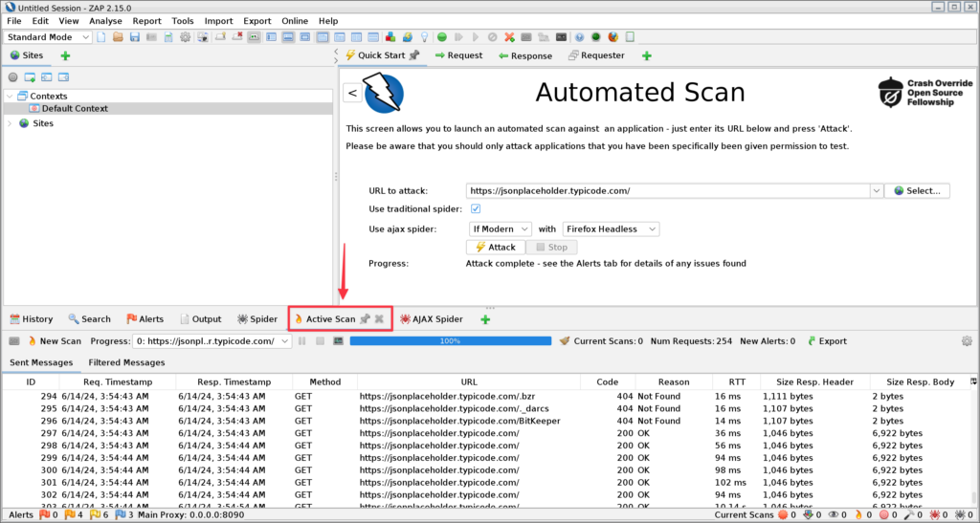Click the New Session toolbar icon
The image size is (980, 523).
(x=100, y=37)
